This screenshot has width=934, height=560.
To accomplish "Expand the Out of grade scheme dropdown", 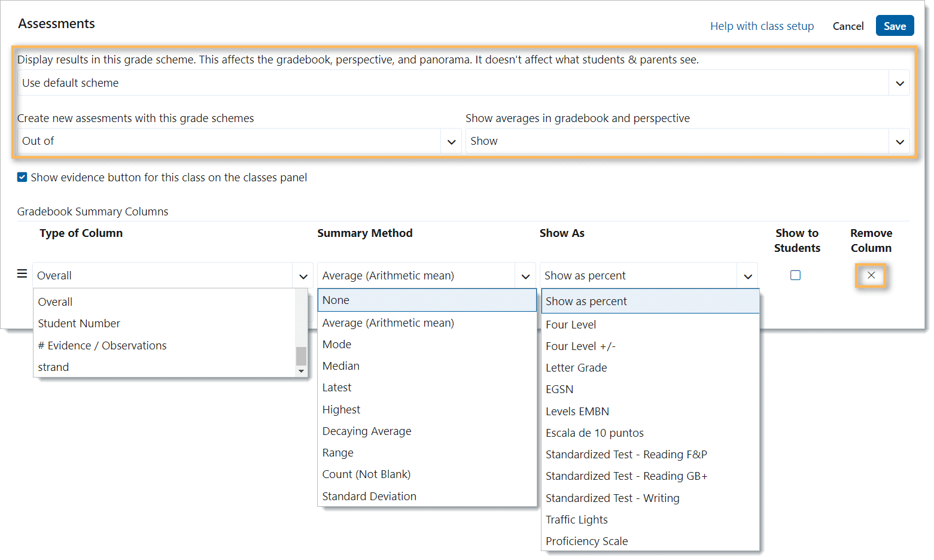I will [x=451, y=142].
